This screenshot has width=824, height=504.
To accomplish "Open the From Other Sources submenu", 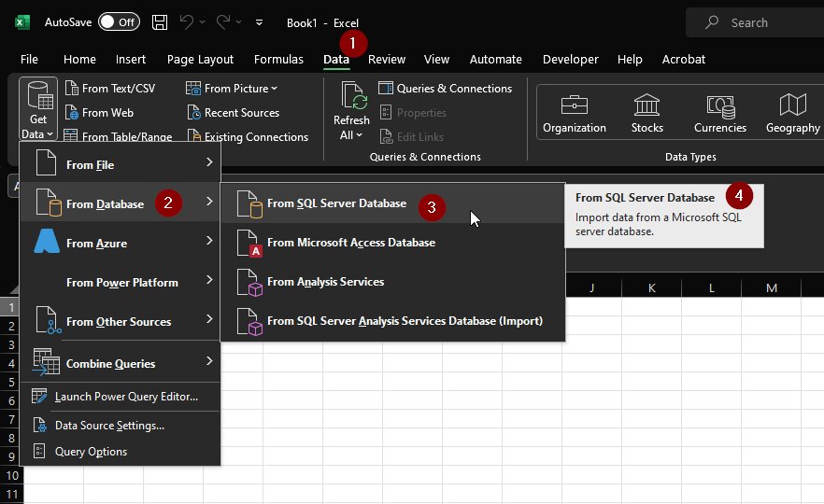I will 120,321.
